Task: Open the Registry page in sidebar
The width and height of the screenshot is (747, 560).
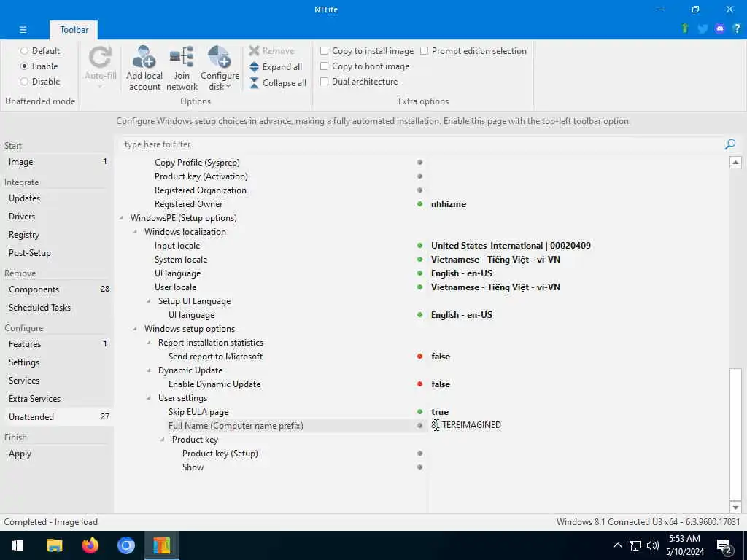Action: 57,234
